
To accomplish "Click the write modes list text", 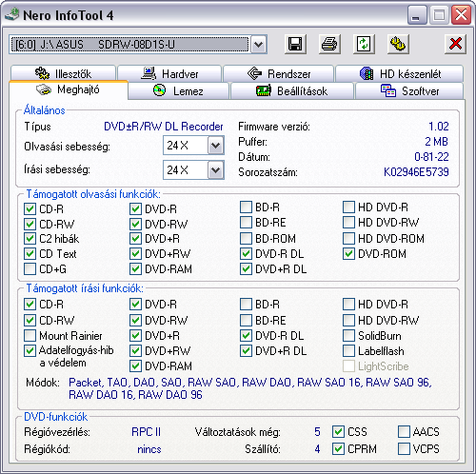I will coord(250,388).
